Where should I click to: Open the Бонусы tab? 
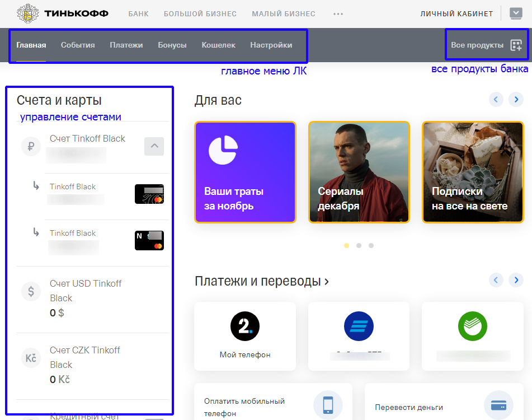[x=172, y=45]
